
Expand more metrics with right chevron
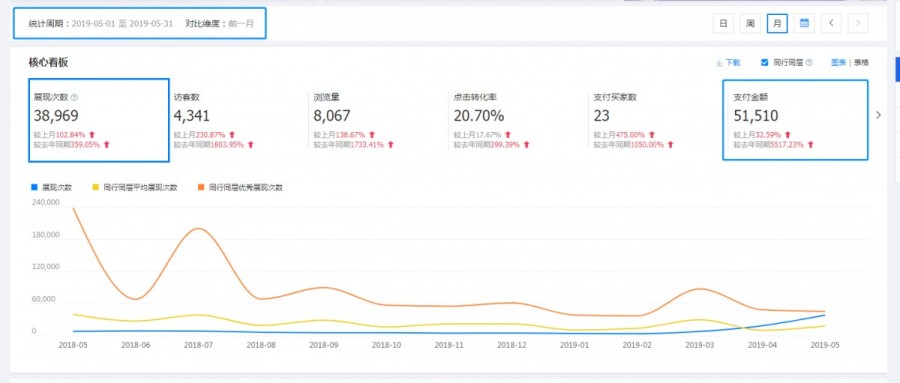click(878, 115)
